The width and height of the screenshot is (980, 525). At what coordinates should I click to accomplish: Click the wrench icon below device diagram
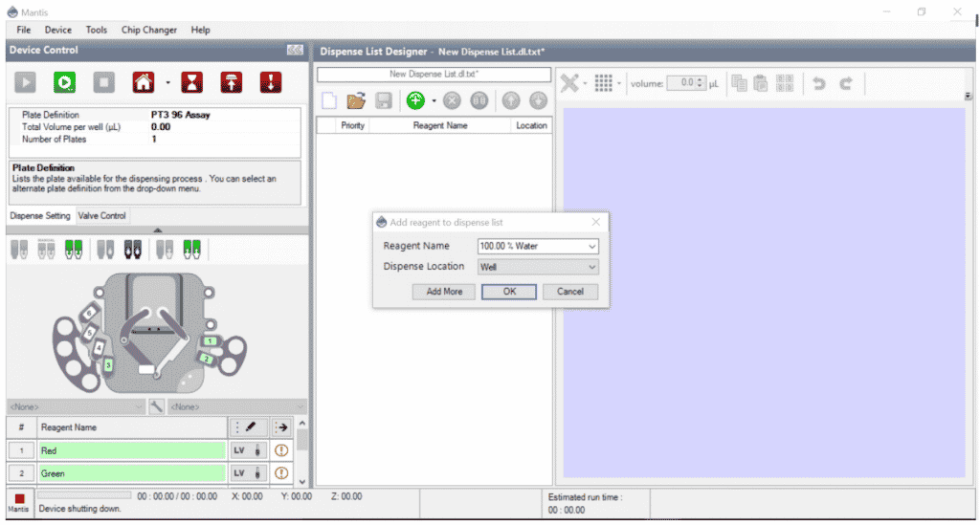tap(157, 406)
